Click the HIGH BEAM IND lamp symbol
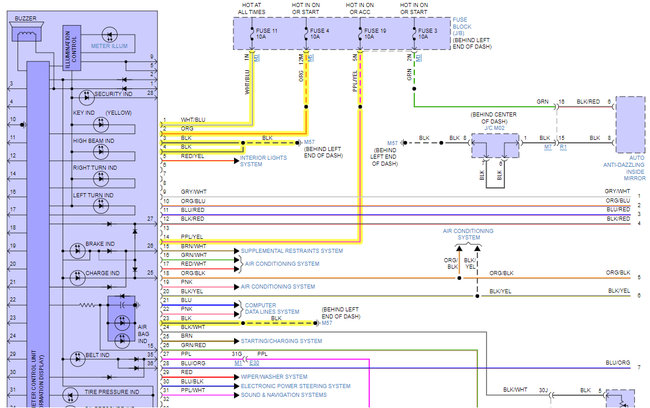 coord(101,152)
